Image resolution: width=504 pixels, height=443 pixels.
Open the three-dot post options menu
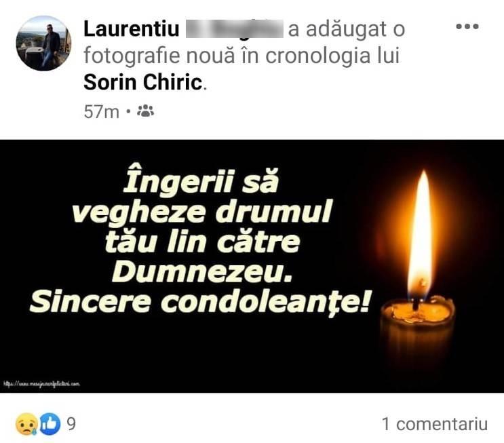point(467,26)
